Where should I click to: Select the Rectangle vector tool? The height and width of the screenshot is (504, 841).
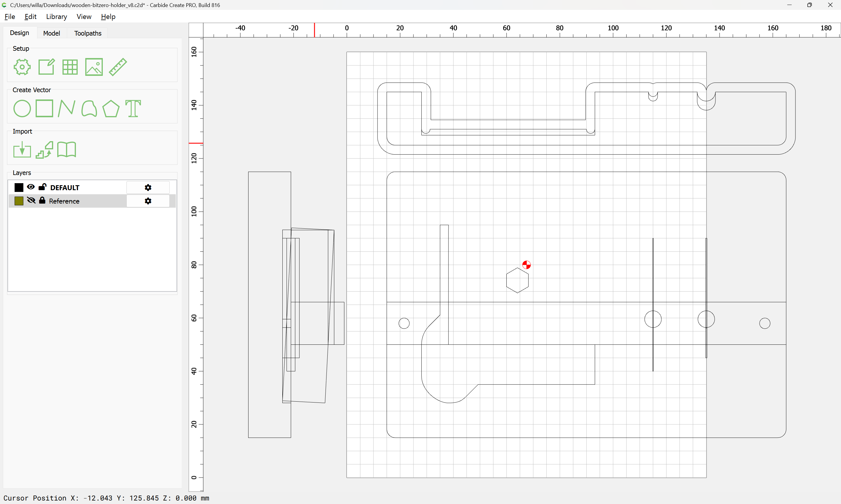(x=44, y=109)
